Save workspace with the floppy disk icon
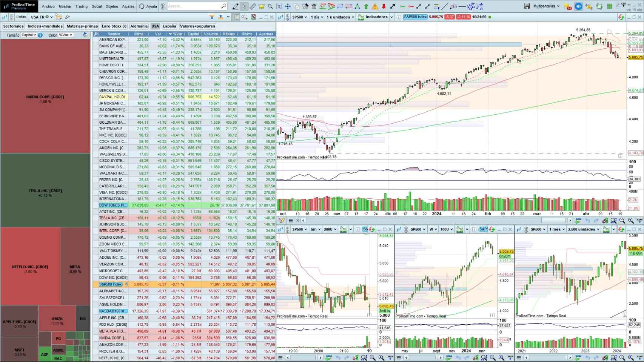The width and height of the screenshot is (644, 362). [527, 6]
